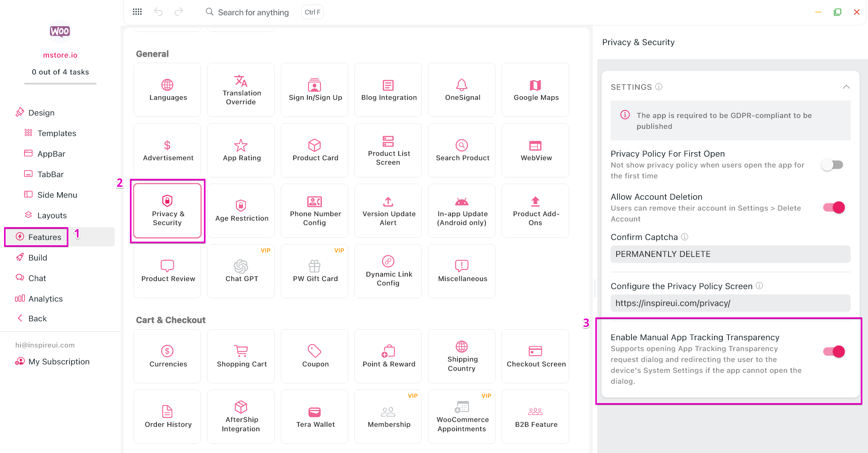This screenshot has height=453, width=868.
Task: Collapse the SETTINGS section chevron
Action: (x=846, y=87)
